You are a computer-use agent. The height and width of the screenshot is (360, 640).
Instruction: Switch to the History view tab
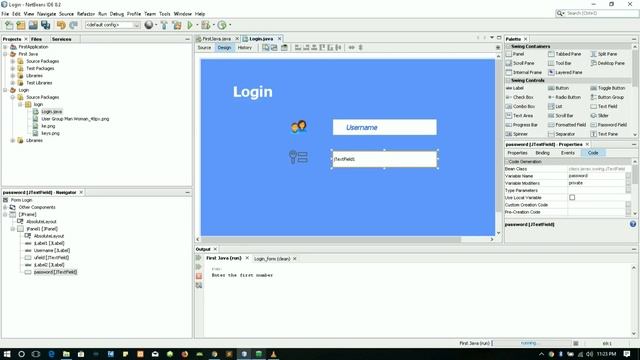tap(244, 48)
